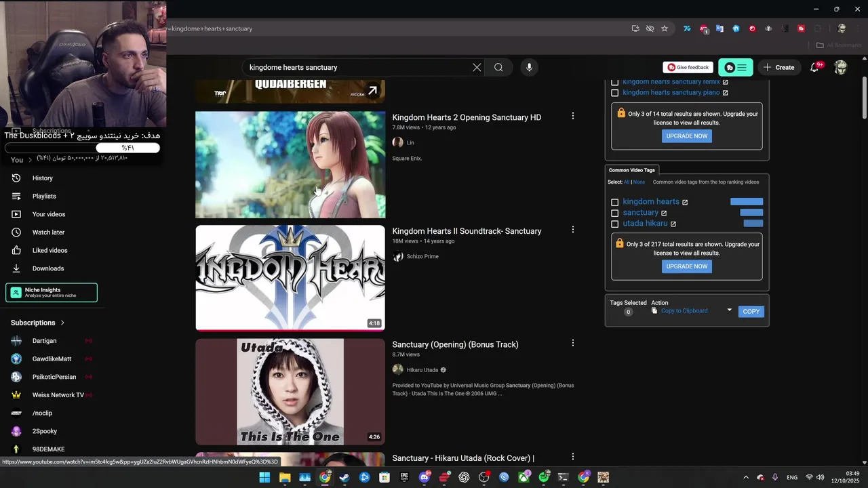Bookmark this page with star icon

coord(665,28)
